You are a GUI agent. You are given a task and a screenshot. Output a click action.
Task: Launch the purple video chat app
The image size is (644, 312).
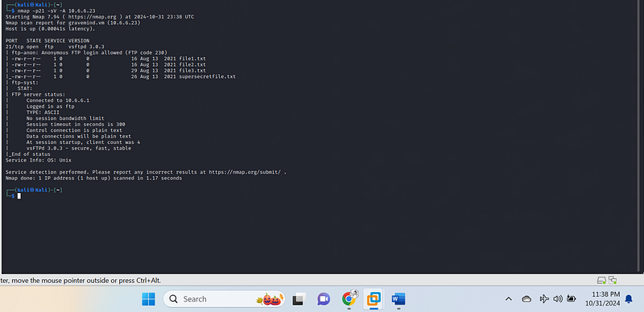(324, 299)
